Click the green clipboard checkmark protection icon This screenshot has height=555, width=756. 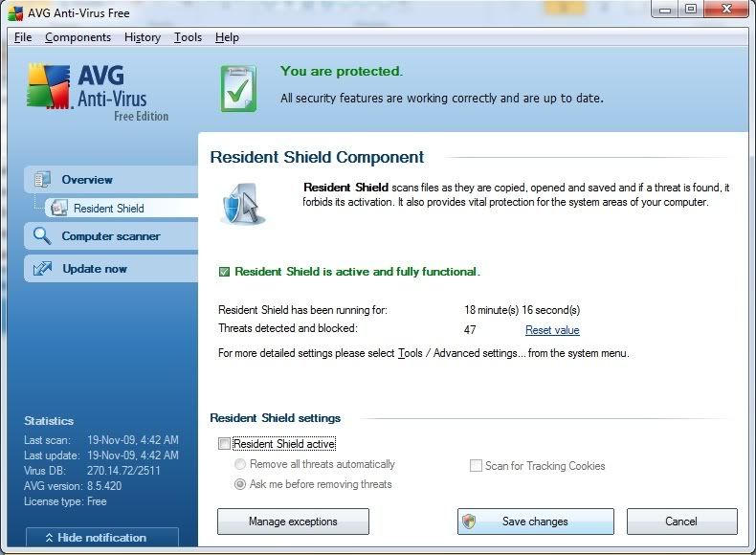point(238,89)
